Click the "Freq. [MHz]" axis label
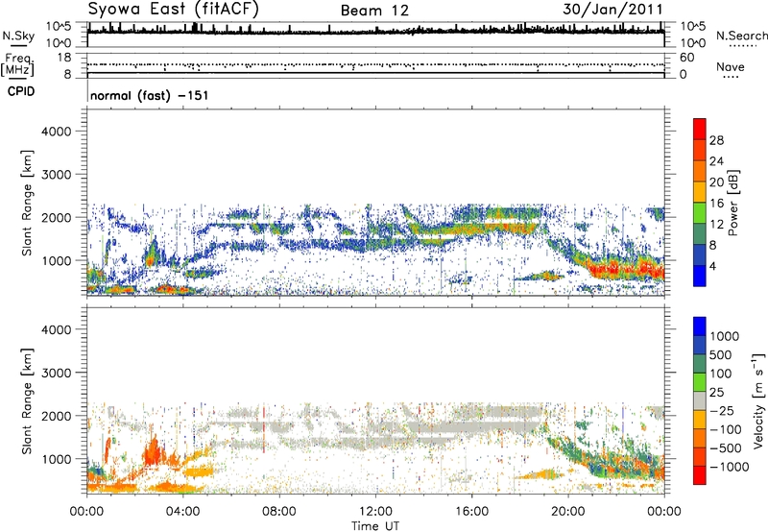 coord(17,65)
